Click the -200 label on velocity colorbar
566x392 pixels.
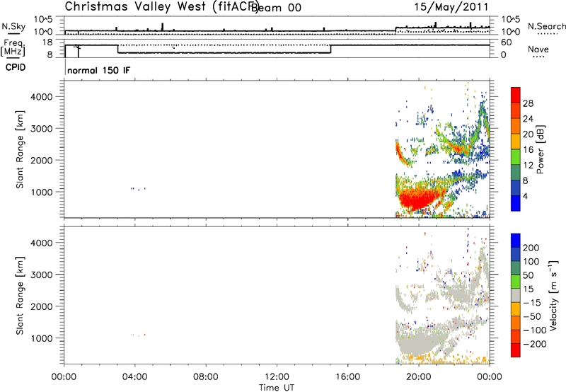tap(534, 344)
